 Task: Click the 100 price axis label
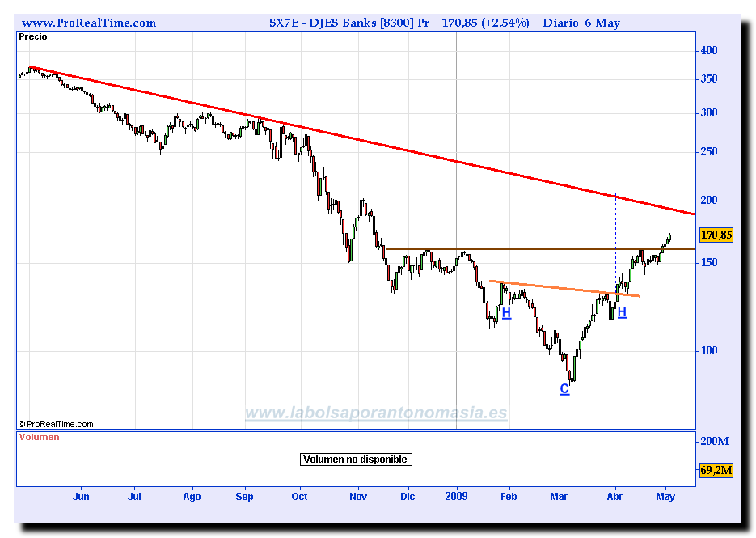click(709, 351)
